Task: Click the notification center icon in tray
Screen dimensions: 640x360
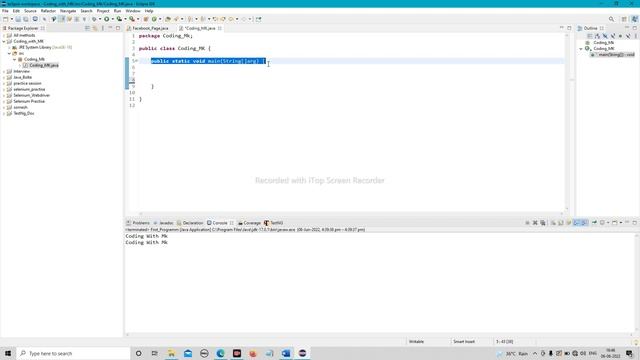Action: 629,353
